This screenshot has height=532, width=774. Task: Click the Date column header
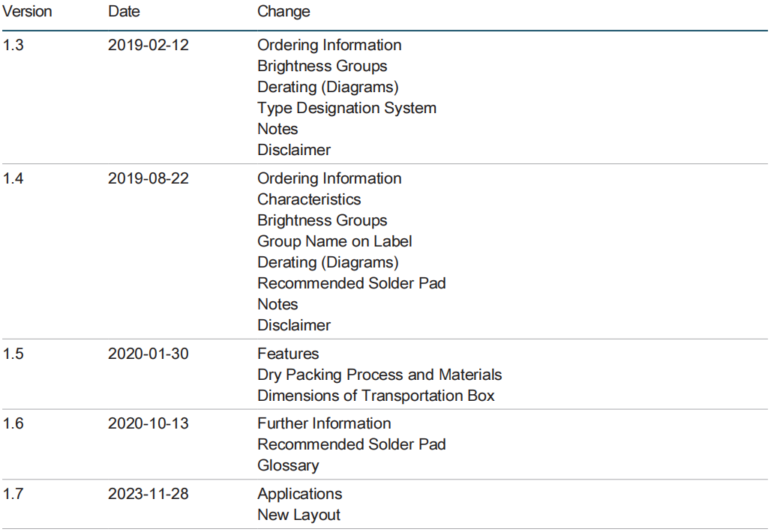(x=124, y=11)
